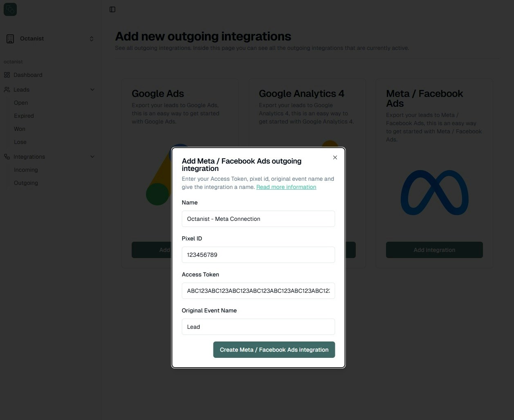Select Lose leads in sidebar

point(20,142)
